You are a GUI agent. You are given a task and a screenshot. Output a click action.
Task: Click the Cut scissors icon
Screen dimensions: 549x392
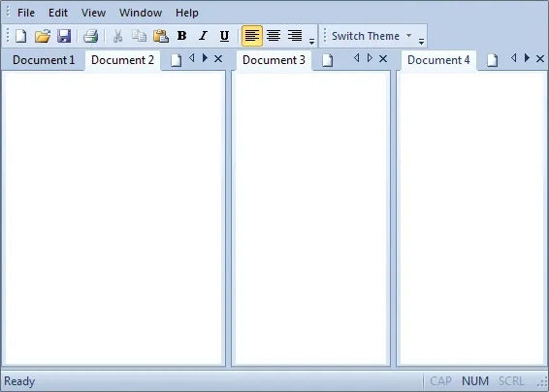pos(117,36)
